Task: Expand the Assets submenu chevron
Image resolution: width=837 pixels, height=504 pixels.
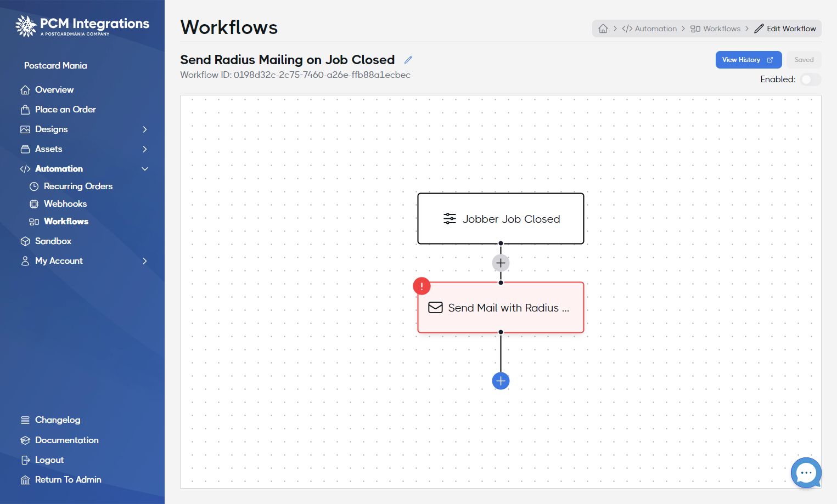Action: coord(145,149)
